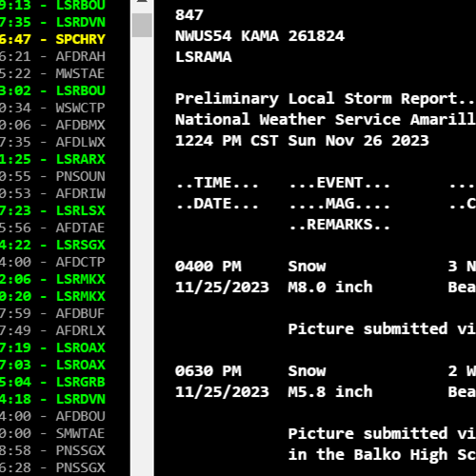The width and height of the screenshot is (476, 476).
Task: Open the SMWTAE marine warning entry
Action: click(x=52, y=433)
